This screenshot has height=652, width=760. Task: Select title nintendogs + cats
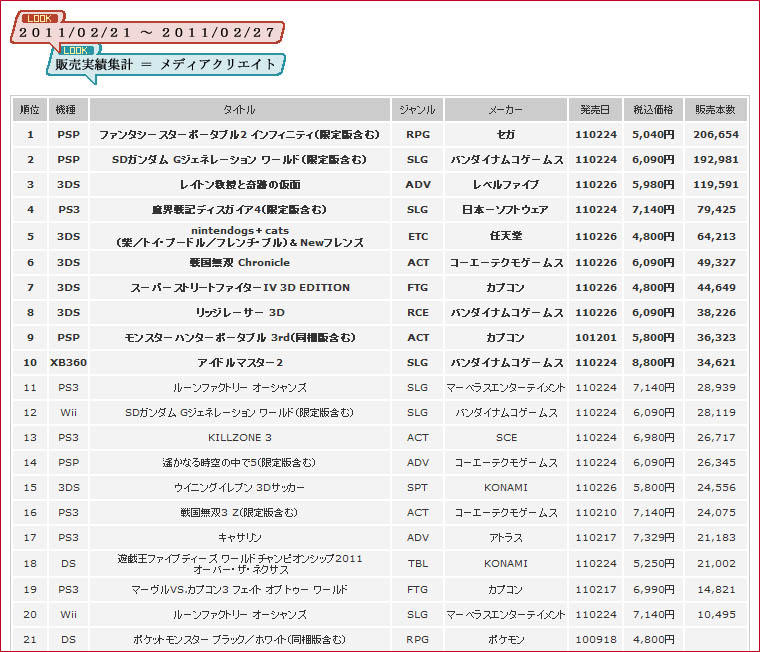pyautogui.click(x=239, y=237)
